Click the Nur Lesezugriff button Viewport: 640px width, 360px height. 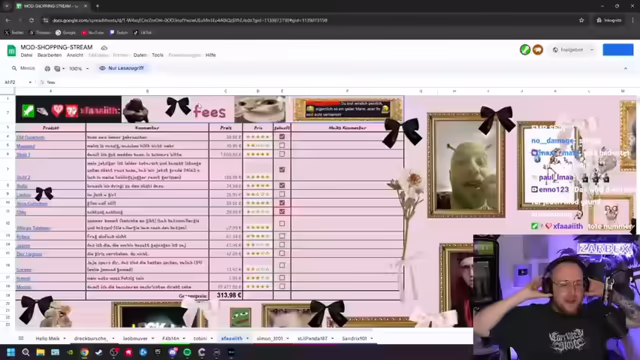pos(122,68)
